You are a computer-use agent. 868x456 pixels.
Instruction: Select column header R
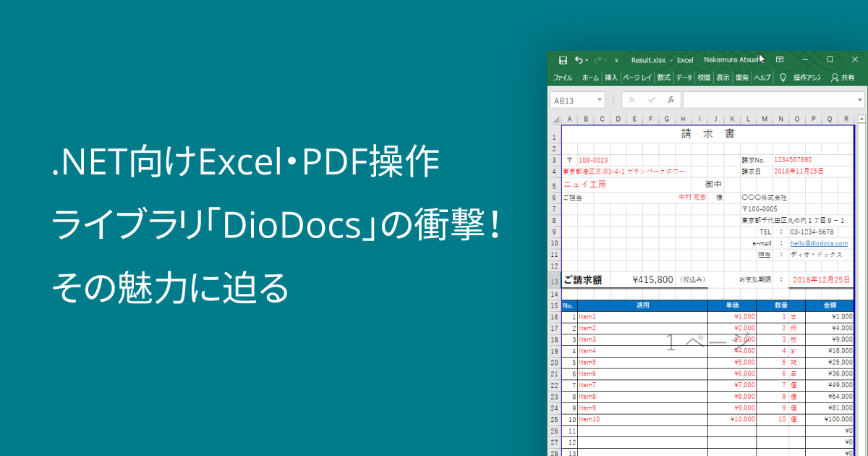point(846,119)
